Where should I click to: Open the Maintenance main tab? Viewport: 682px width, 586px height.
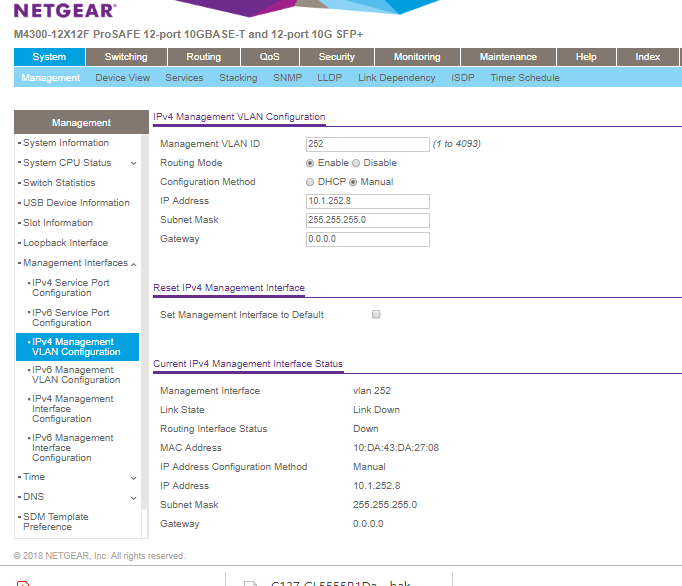508,57
